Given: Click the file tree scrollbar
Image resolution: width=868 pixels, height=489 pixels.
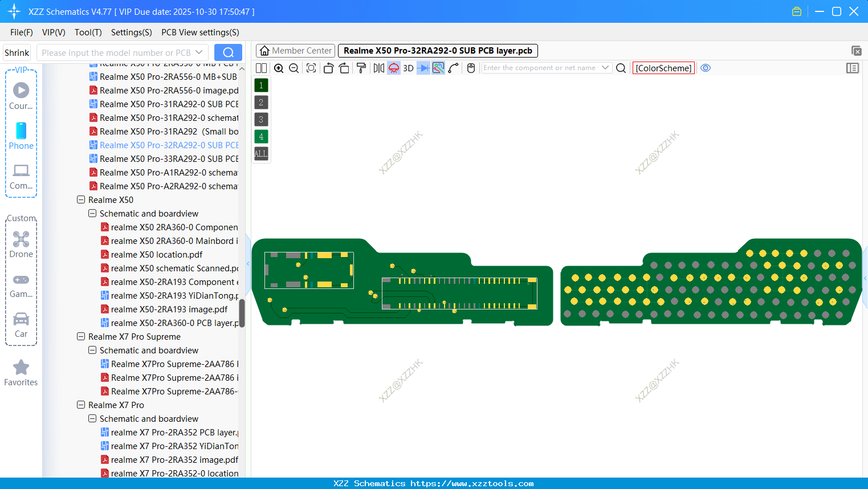Looking at the screenshot, I should click(x=242, y=313).
